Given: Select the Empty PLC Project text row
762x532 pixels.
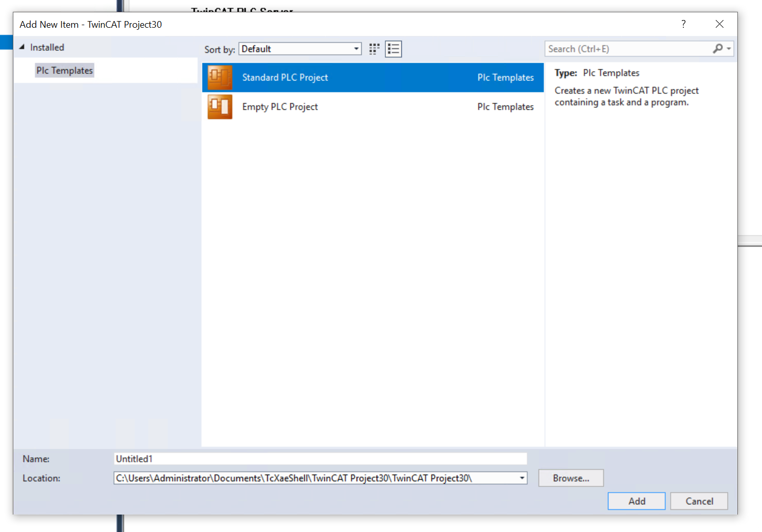Looking at the screenshot, I should click(373, 107).
